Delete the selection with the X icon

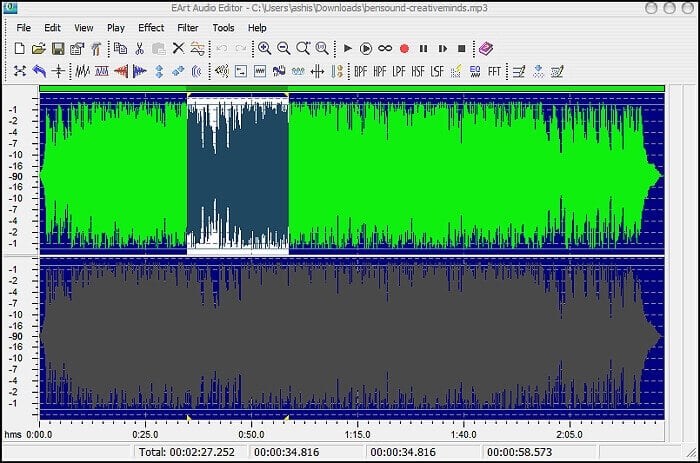pyautogui.click(x=178, y=48)
